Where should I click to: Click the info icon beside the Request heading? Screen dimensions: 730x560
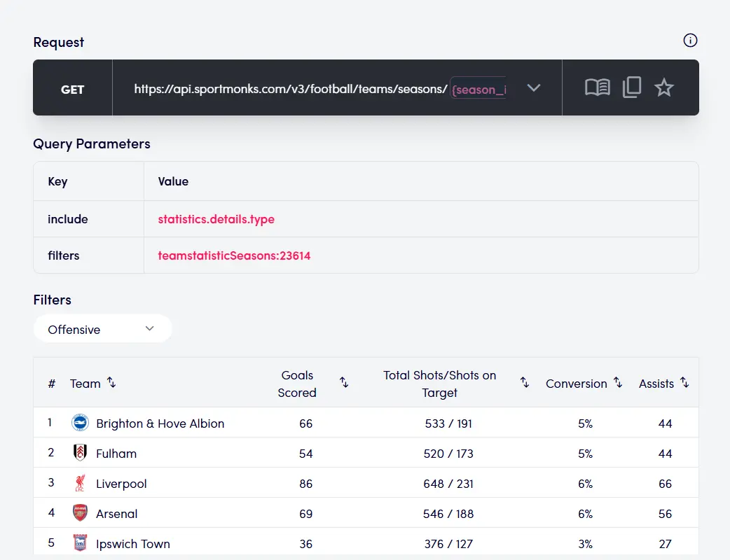690,41
